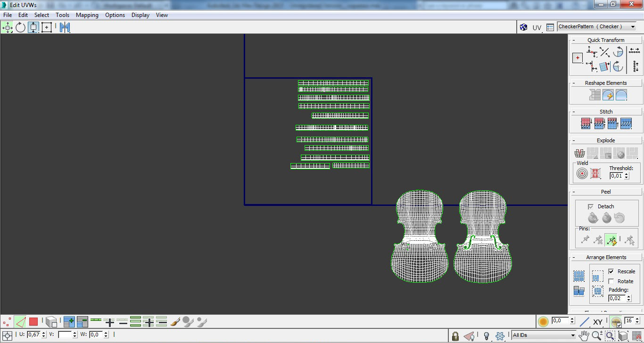644x343 pixels.
Task: Select Polygon sub-object mode
Action: coord(33,322)
